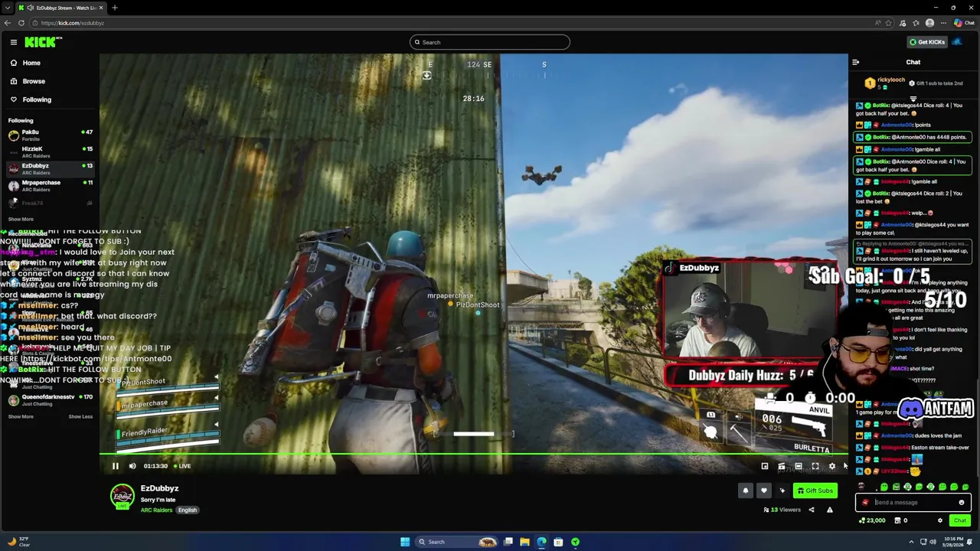Open the stream settings gear

click(x=832, y=466)
